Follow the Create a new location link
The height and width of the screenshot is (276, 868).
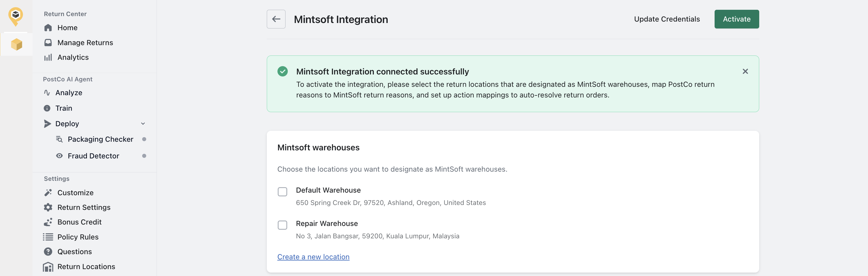tap(313, 257)
